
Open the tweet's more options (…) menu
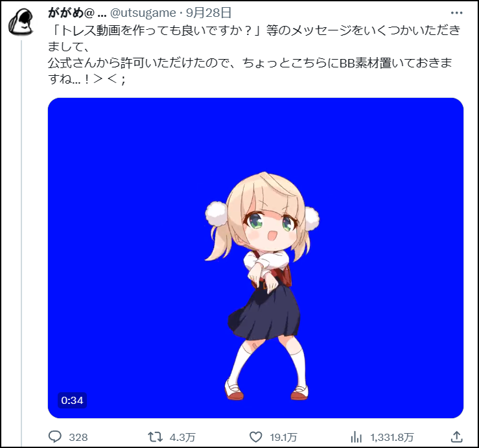[x=456, y=13]
